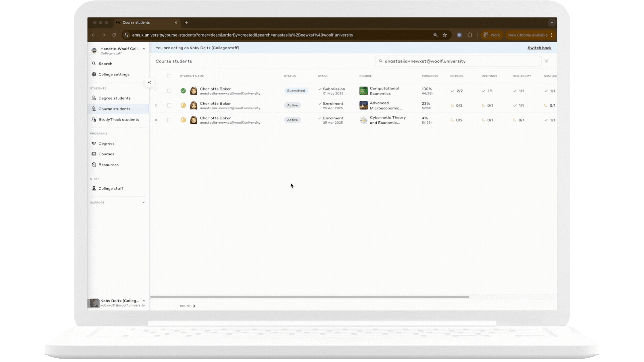This screenshot has height=362, width=644.
Task: Open the zoom magnifier icon in address bar
Action: coord(435,35)
